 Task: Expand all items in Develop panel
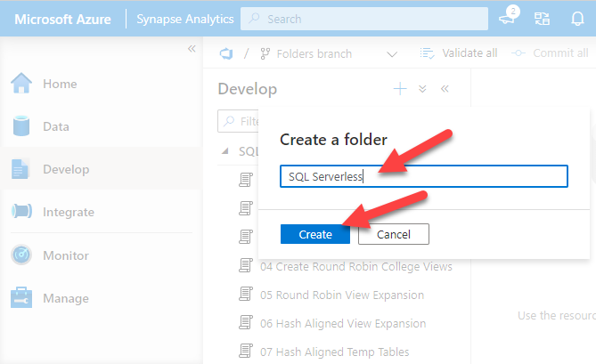tap(422, 89)
